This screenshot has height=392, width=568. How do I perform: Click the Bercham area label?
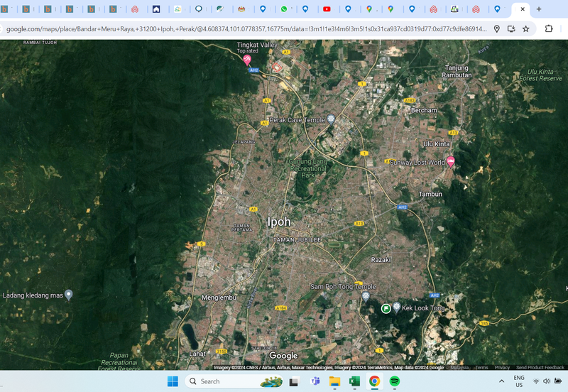pos(424,110)
